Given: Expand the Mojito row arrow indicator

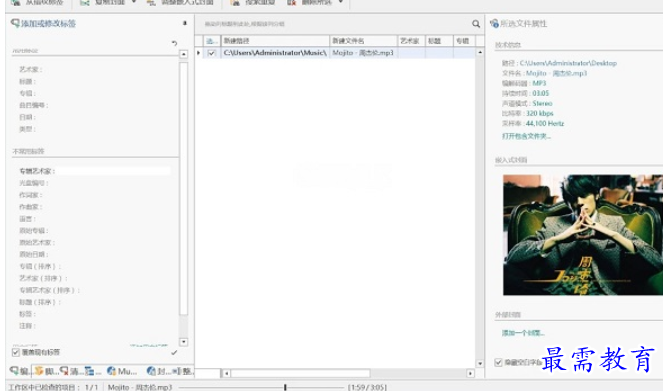Looking at the screenshot, I should [x=198, y=53].
